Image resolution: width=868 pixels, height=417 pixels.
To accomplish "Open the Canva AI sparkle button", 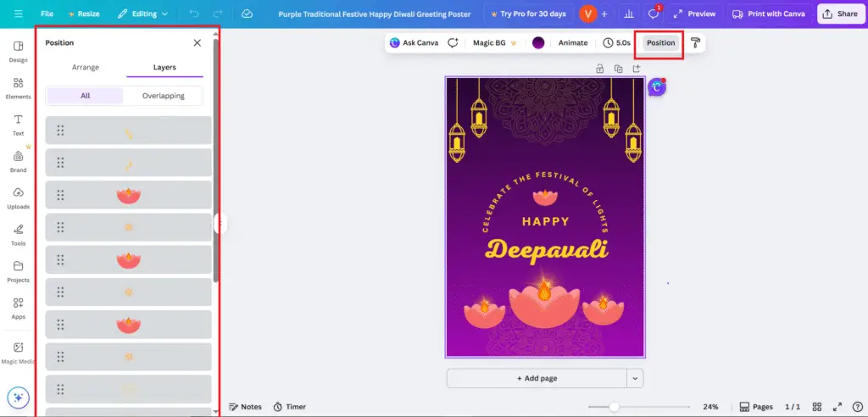I will click(x=19, y=397).
